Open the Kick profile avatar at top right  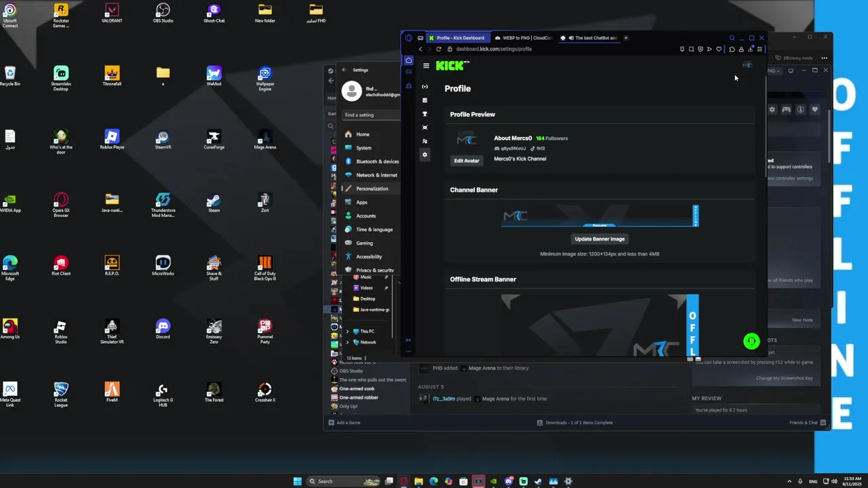(747, 65)
